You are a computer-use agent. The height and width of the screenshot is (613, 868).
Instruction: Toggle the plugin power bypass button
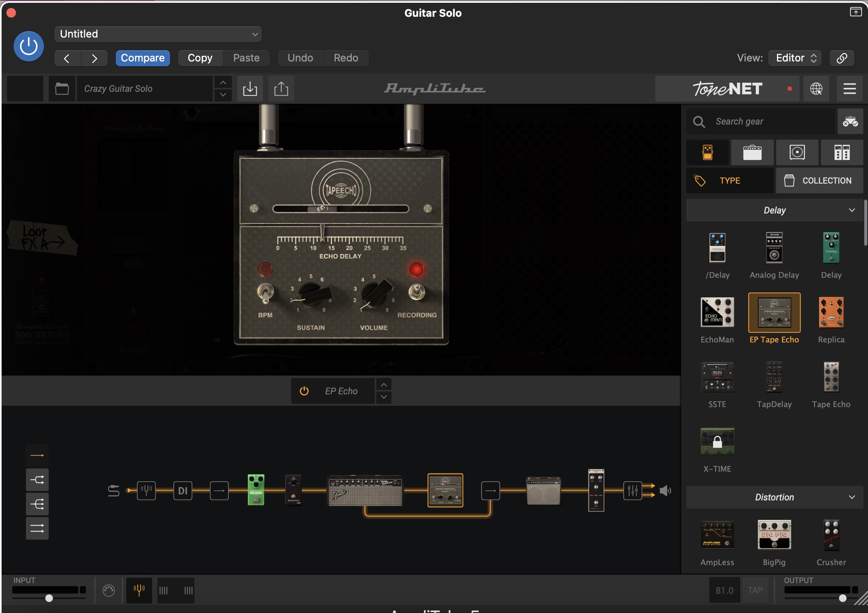point(29,46)
